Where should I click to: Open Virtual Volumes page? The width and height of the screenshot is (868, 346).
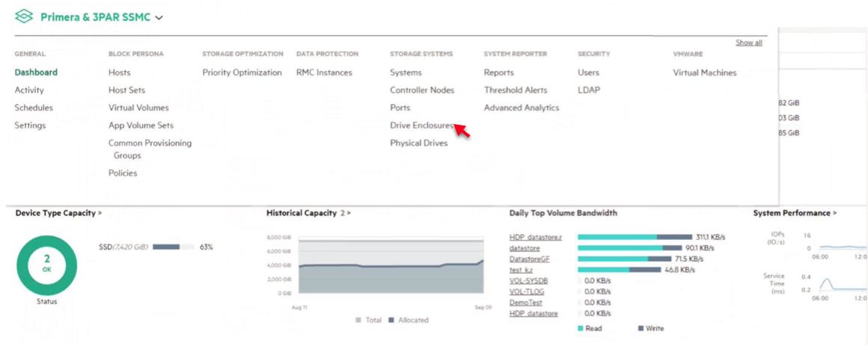[139, 108]
